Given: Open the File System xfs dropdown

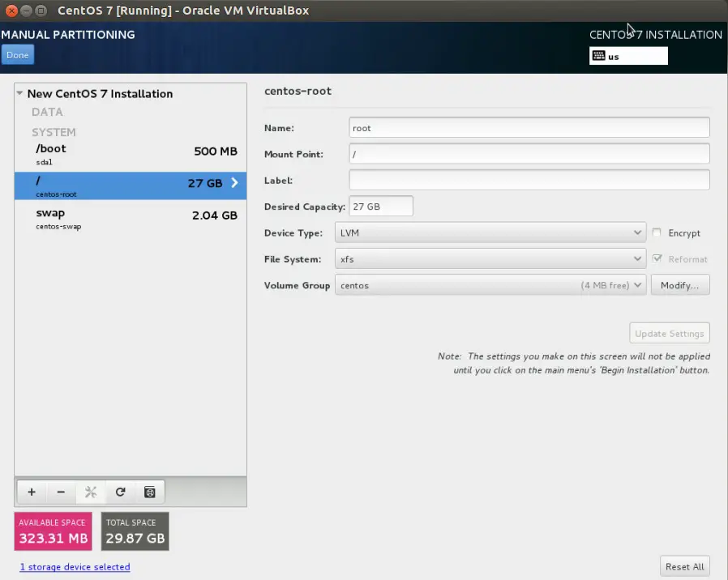Looking at the screenshot, I should click(x=490, y=259).
